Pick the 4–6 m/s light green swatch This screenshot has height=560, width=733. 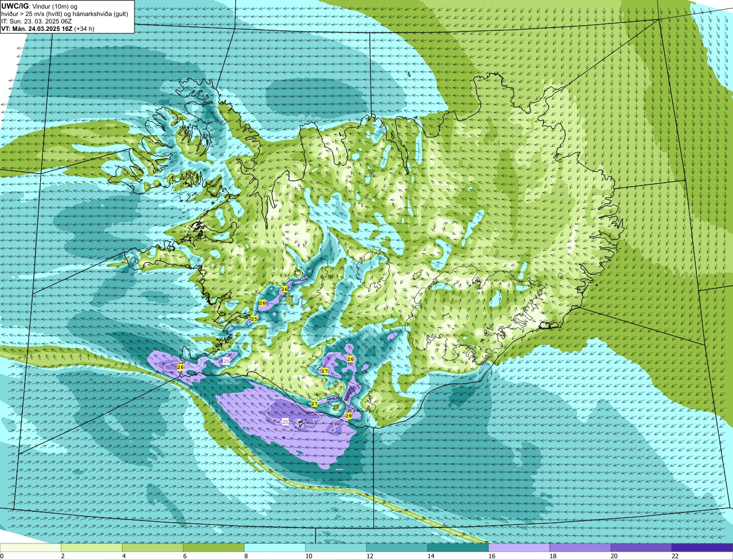152,548
